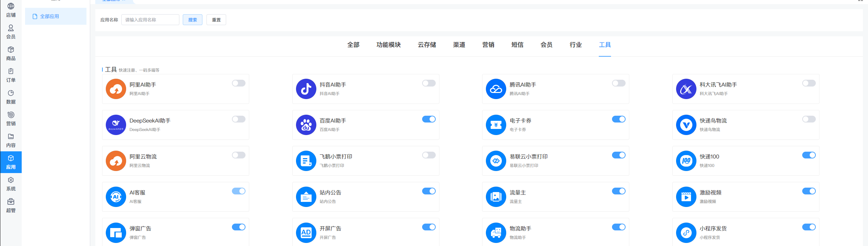868x246 pixels.
Task: Click the 激励视频 clapperboard icon
Action: [x=686, y=197]
